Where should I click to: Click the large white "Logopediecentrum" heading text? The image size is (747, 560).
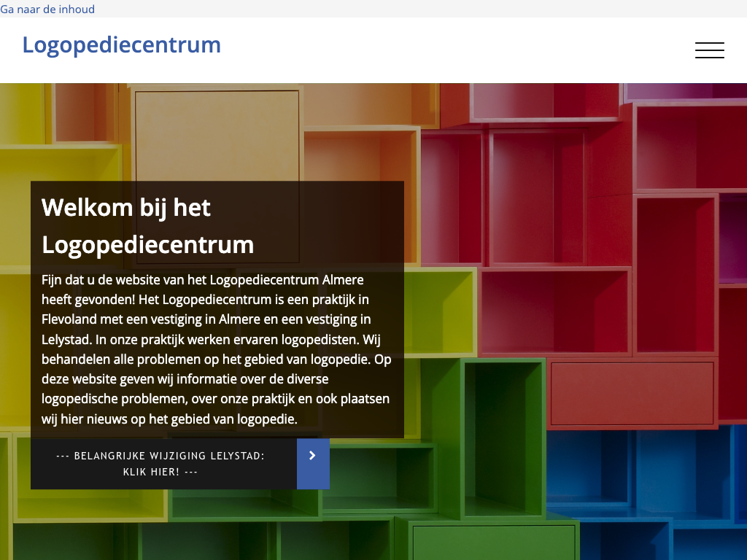pos(148,244)
